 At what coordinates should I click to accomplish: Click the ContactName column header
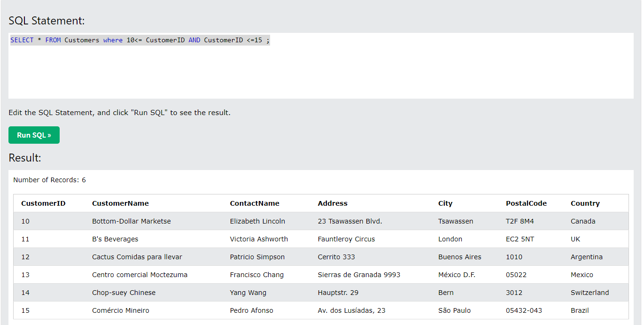click(255, 203)
